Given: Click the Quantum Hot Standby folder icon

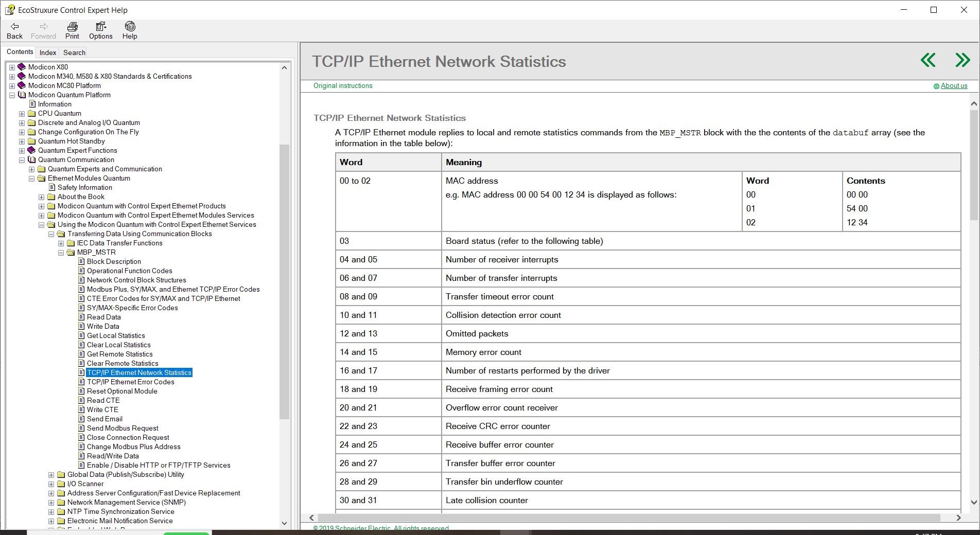Looking at the screenshot, I should 31,141.
